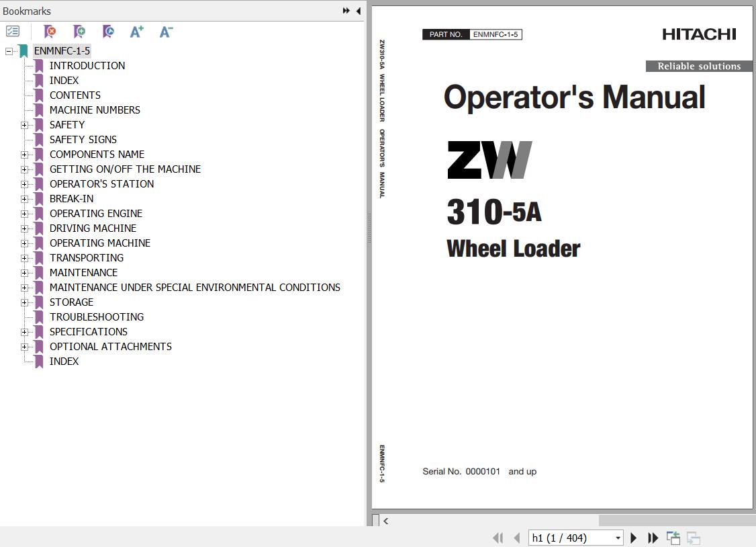This screenshot has height=547, width=756.
Task: Go to the first page
Action: (498, 538)
